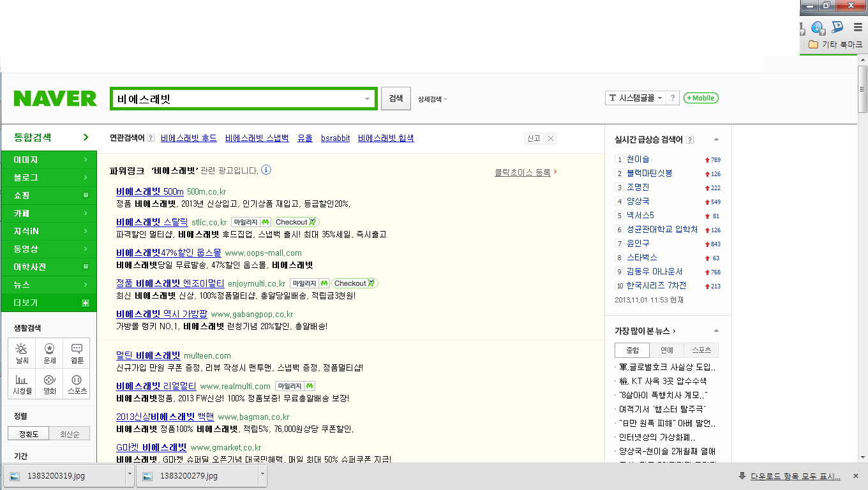Open the 동영상 search category
The height and width of the screenshot is (490, 868).
point(49,249)
